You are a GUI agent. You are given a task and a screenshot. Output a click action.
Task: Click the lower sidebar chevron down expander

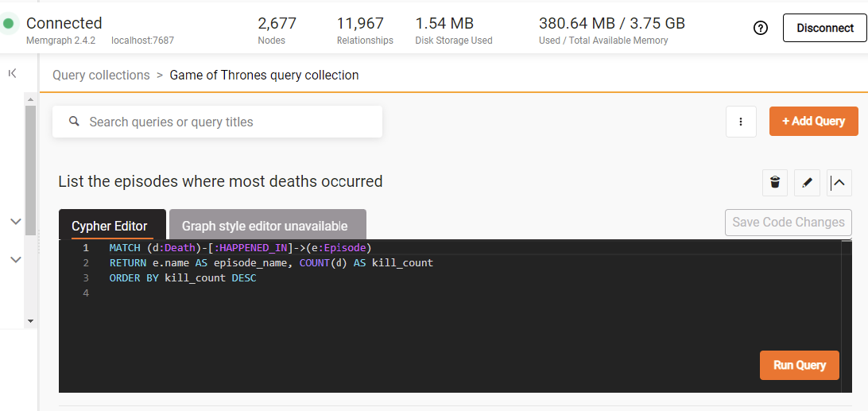tap(16, 259)
